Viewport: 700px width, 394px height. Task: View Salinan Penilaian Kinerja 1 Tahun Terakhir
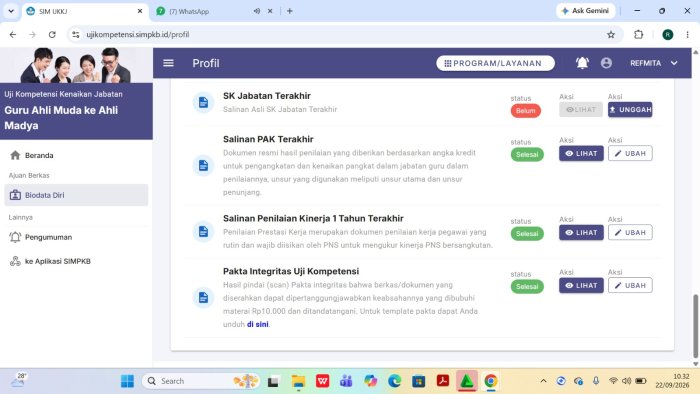click(581, 232)
